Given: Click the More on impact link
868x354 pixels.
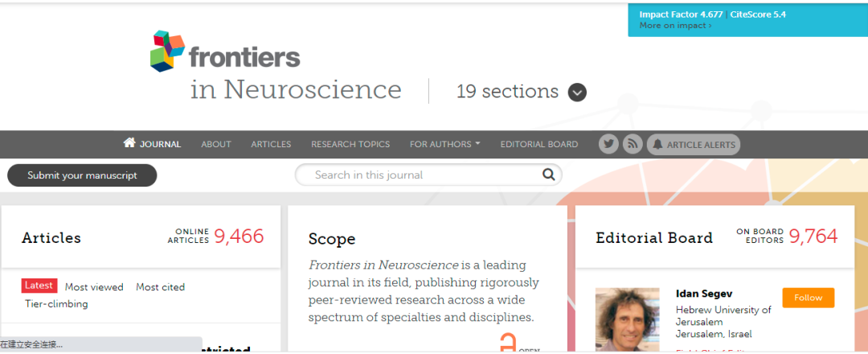Looking at the screenshot, I should point(675,26).
